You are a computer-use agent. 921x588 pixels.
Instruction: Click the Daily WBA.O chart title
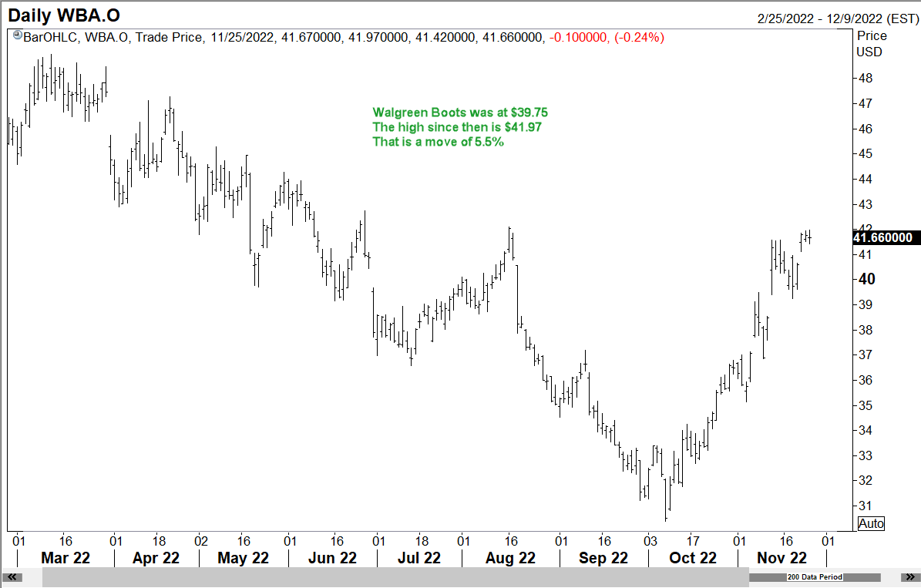click(64, 15)
